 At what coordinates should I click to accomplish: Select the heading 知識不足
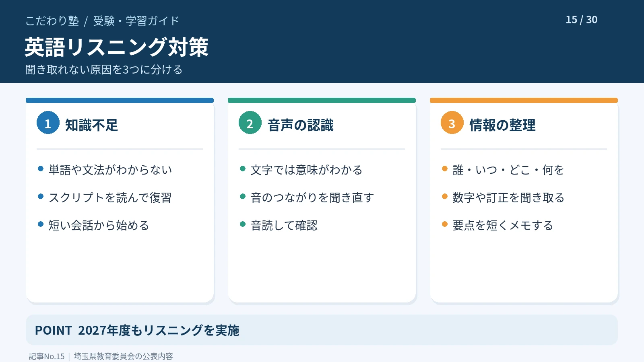(91, 125)
